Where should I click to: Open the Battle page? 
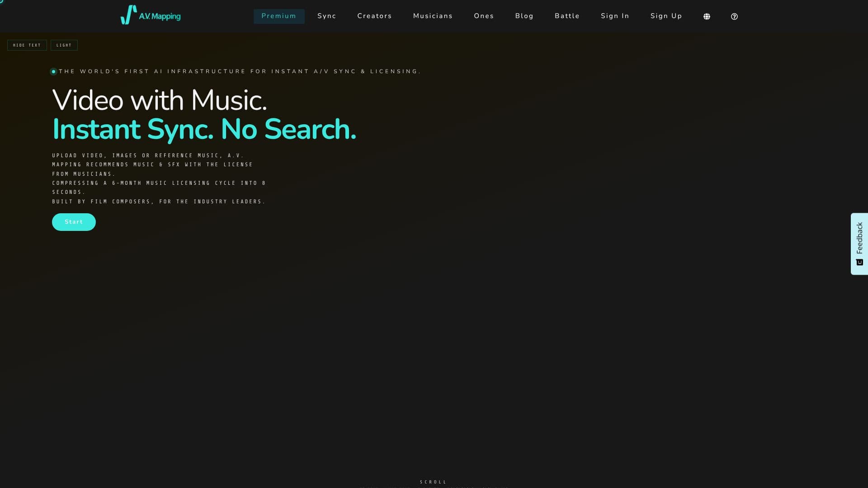pos(567,16)
